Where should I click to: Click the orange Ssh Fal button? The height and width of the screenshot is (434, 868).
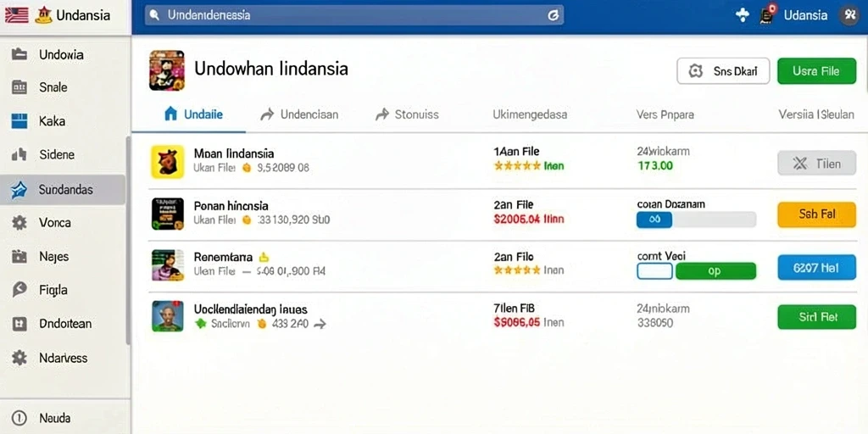point(816,214)
